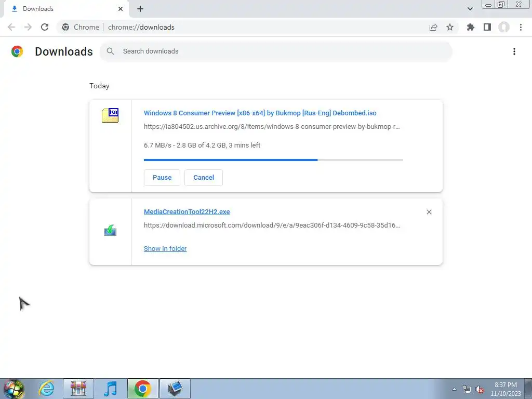
Task: Open the music note taskbar app
Action: pyautogui.click(x=110, y=389)
